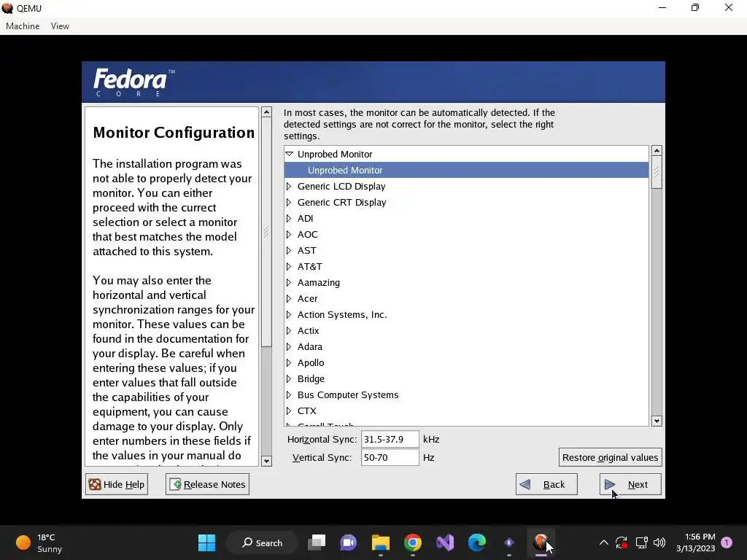Expand the Bridge monitor group
The image size is (747, 560).
[x=289, y=378]
